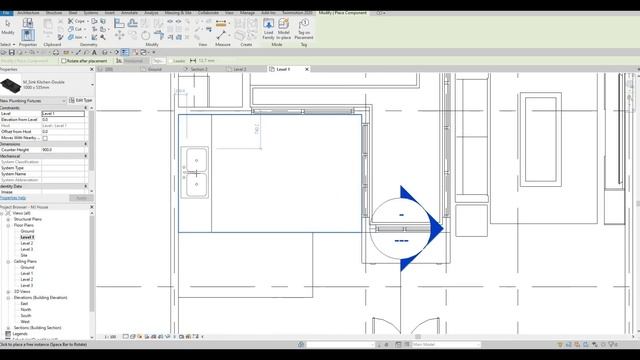Click the Save icon in quick access toolbar

pos(12,52)
